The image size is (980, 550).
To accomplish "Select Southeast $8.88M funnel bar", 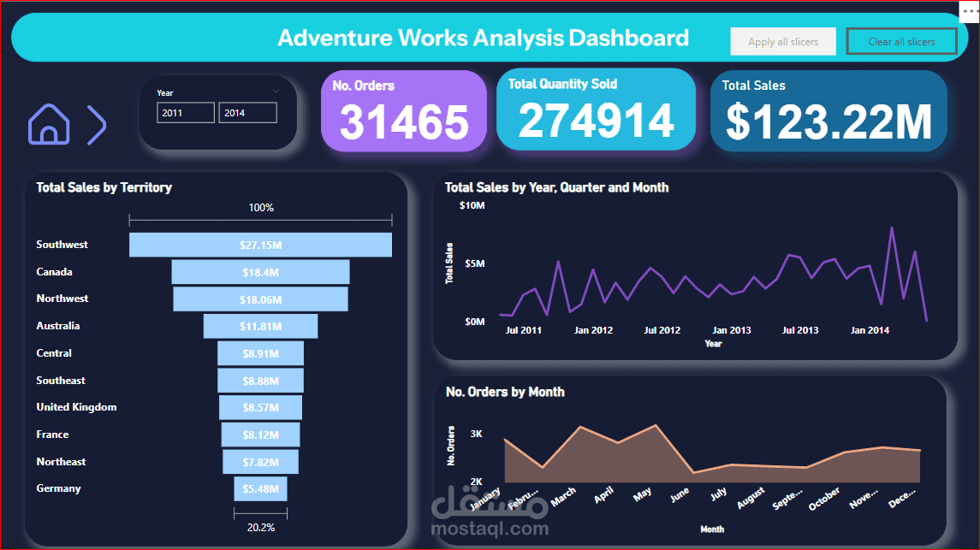I will pyautogui.click(x=261, y=380).
